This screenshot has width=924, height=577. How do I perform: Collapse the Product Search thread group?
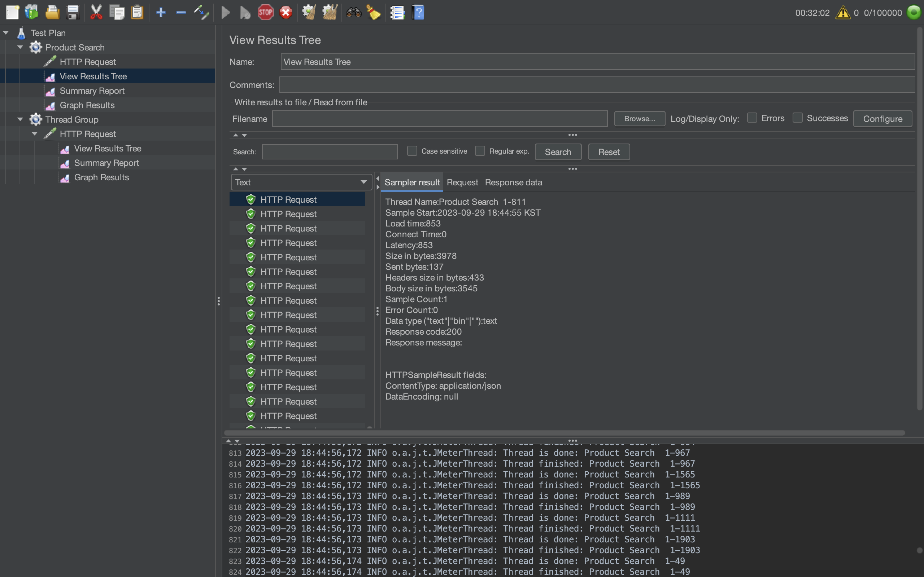pos(20,47)
